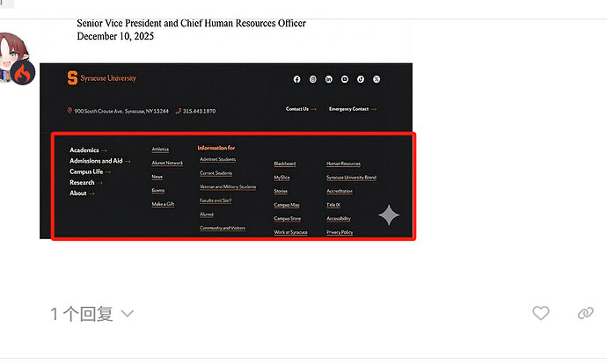Click the MySlice text
Viewport: 607px width, 364px height.
(x=282, y=178)
